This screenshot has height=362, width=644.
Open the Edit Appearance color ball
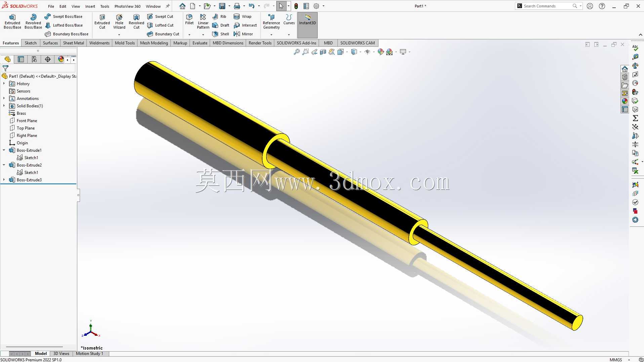380,52
